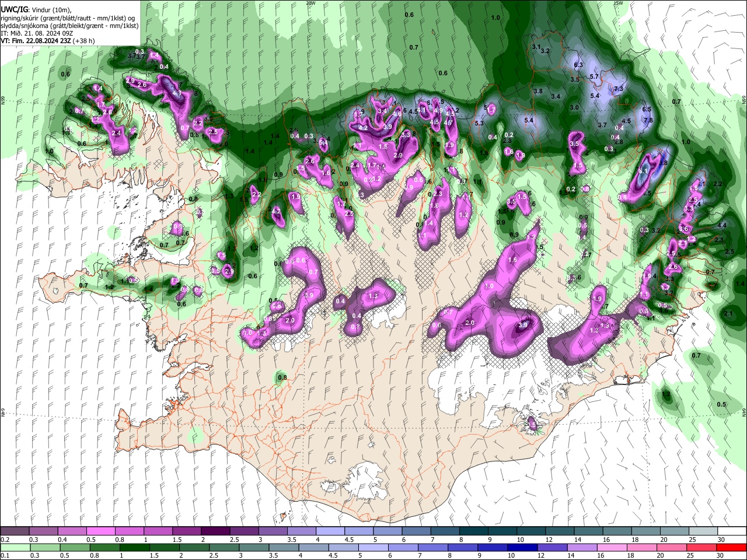Select the dark mauve first swatch of the upper legend row
747x560 pixels.
click(15, 531)
